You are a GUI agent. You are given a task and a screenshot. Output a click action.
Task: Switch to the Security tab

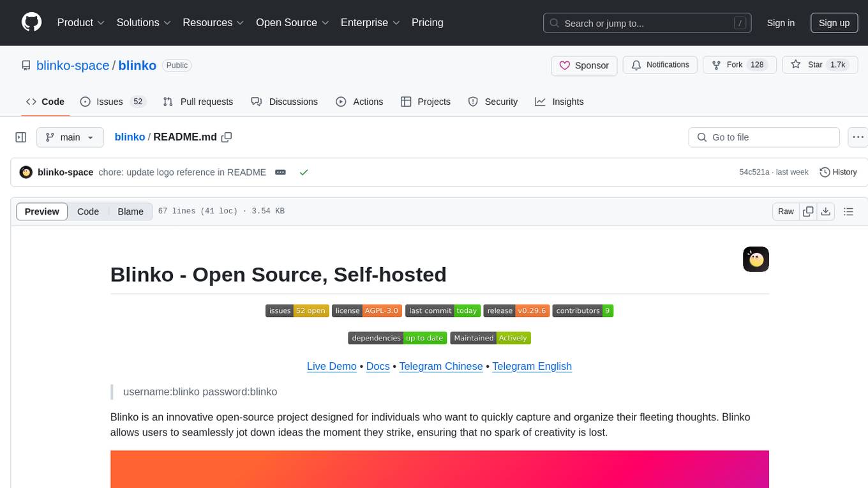(493, 102)
